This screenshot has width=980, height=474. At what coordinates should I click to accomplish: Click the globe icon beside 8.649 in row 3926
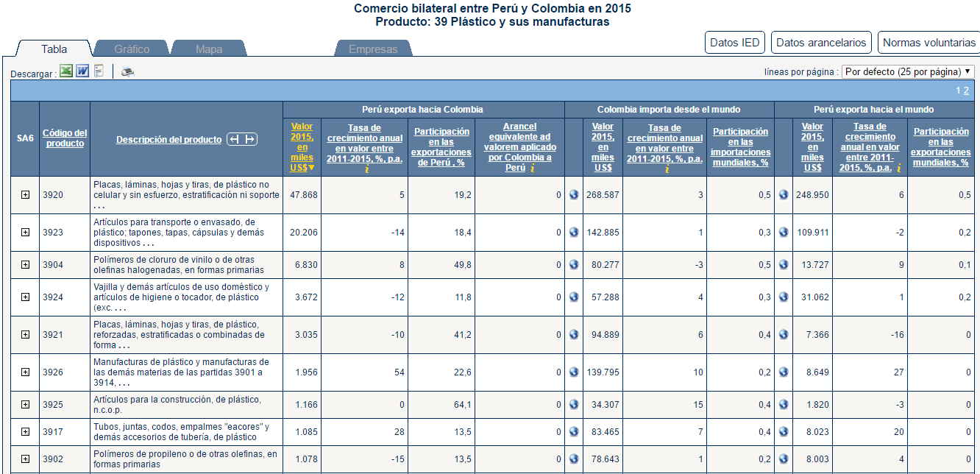pos(784,372)
